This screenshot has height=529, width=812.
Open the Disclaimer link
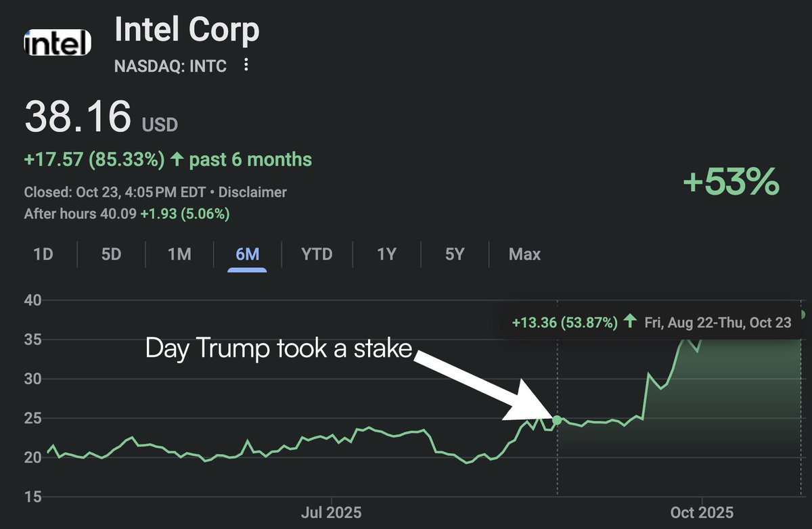pos(253,193)
